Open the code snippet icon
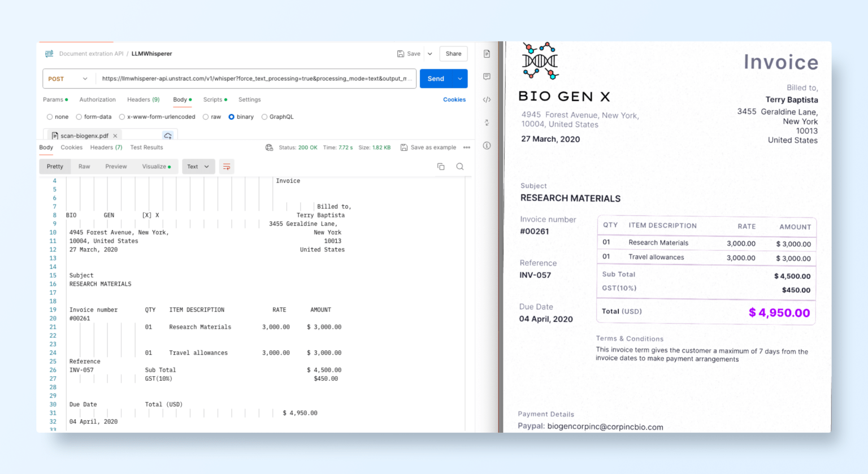 (x=487, y=99)
